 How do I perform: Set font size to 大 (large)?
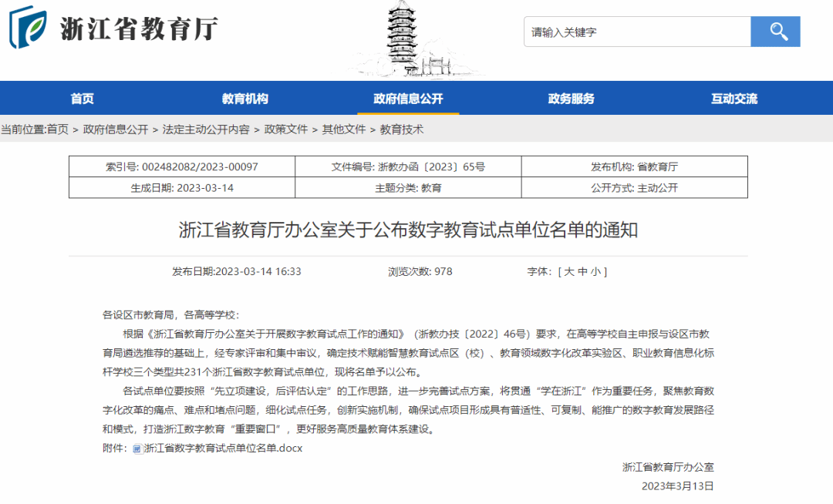(x=569, y=271)
